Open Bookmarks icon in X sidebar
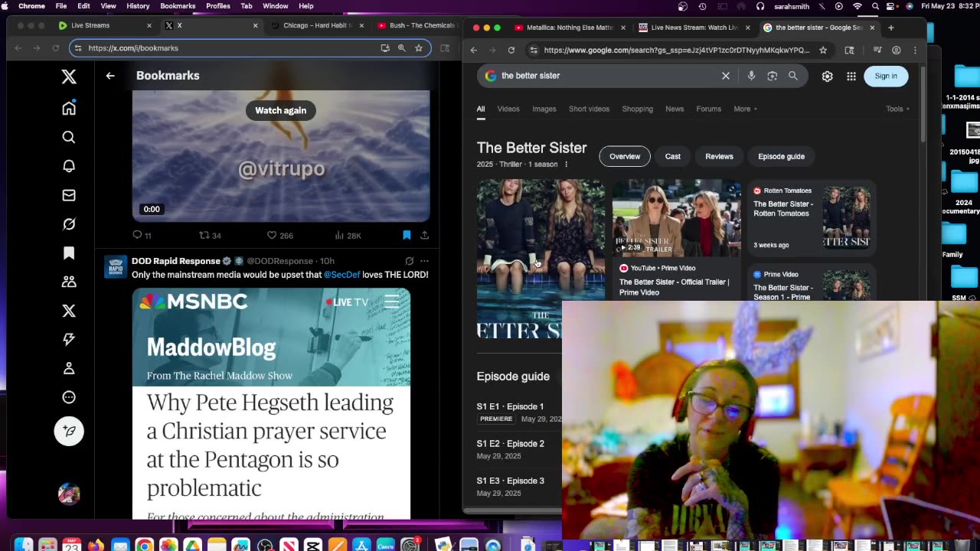 (69, 253)
